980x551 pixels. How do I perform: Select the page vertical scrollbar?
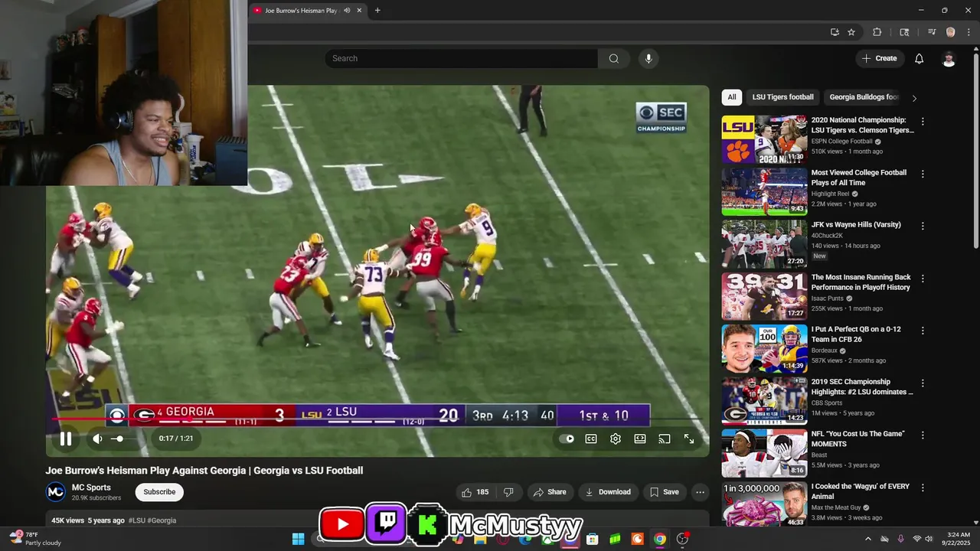976,149
